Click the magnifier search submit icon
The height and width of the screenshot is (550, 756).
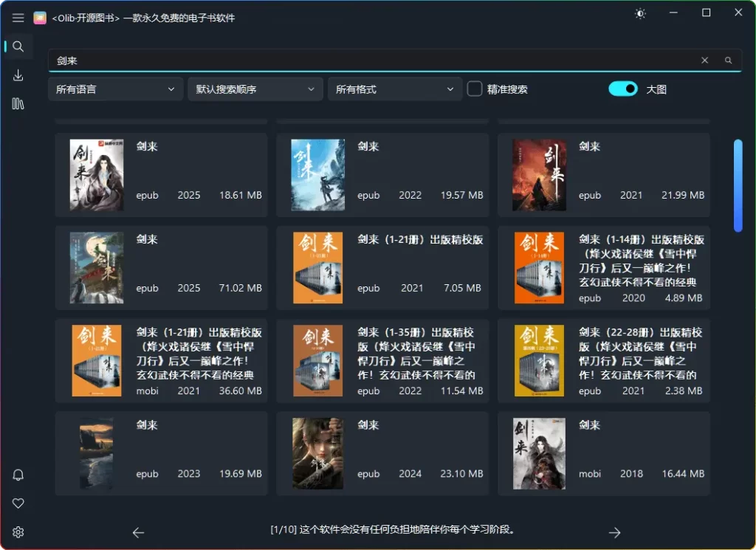[728, 61]
